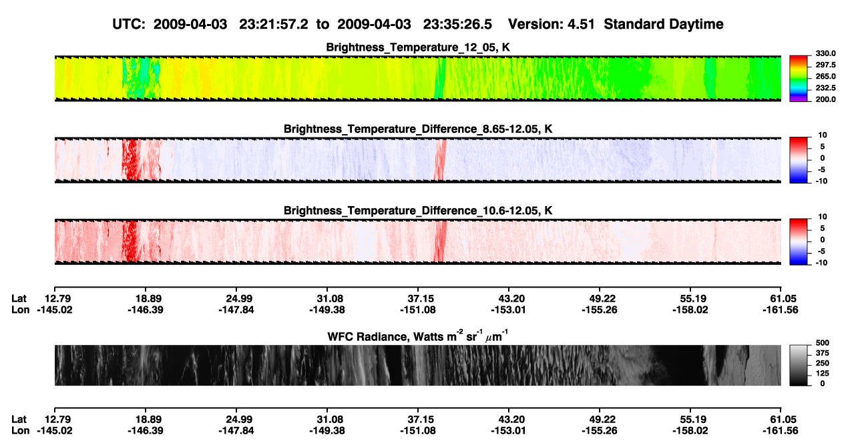Click latitude 55.19 under the WFC Radiance image
Image resolution: width=868 pixels, height=445 pixels.
point(693,420)
